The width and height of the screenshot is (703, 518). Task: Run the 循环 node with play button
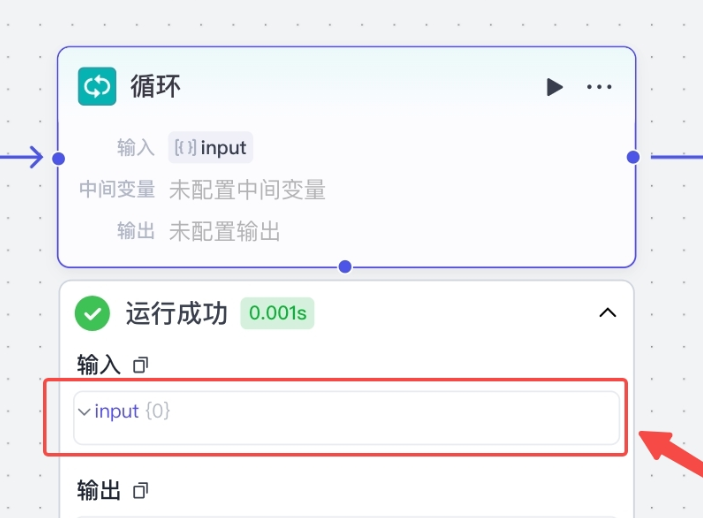[554, 87]
